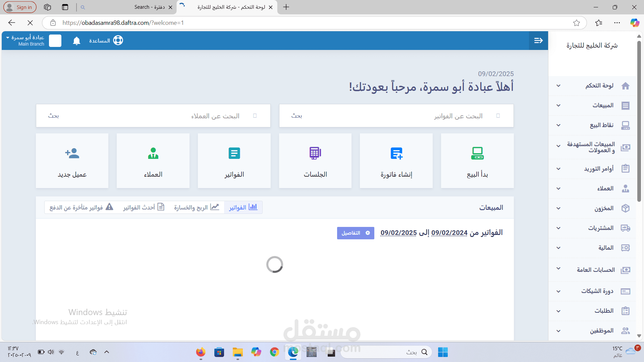Click the إنشاء فاتورة create invoice icon

pyautogui.click(x=396, y=153)
